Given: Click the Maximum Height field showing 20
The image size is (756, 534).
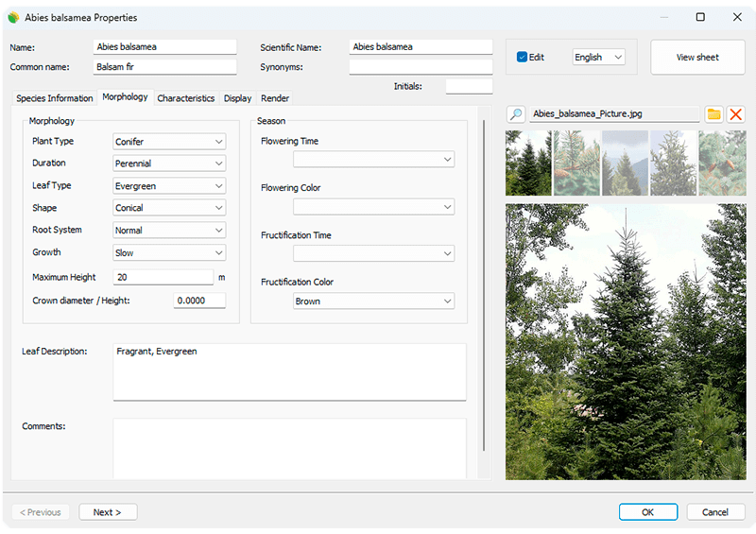Looking at the screenshot, I should [163, 277].
